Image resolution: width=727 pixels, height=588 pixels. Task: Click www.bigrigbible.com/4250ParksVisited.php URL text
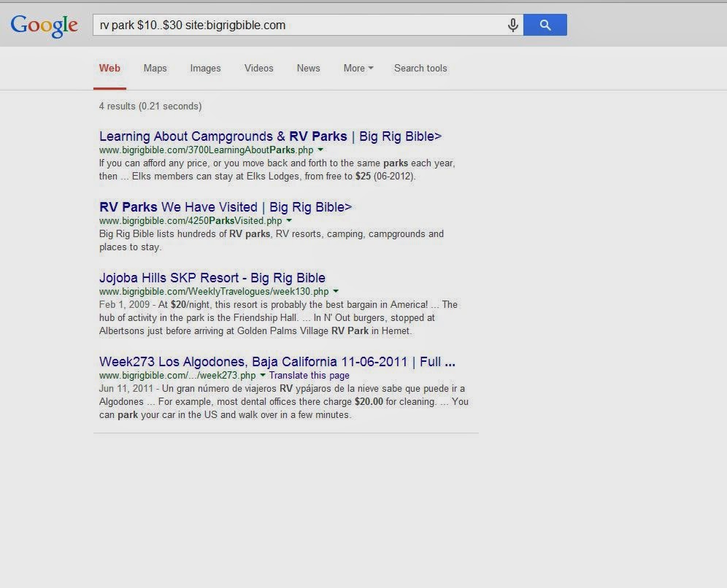click(x=191, y=221)
